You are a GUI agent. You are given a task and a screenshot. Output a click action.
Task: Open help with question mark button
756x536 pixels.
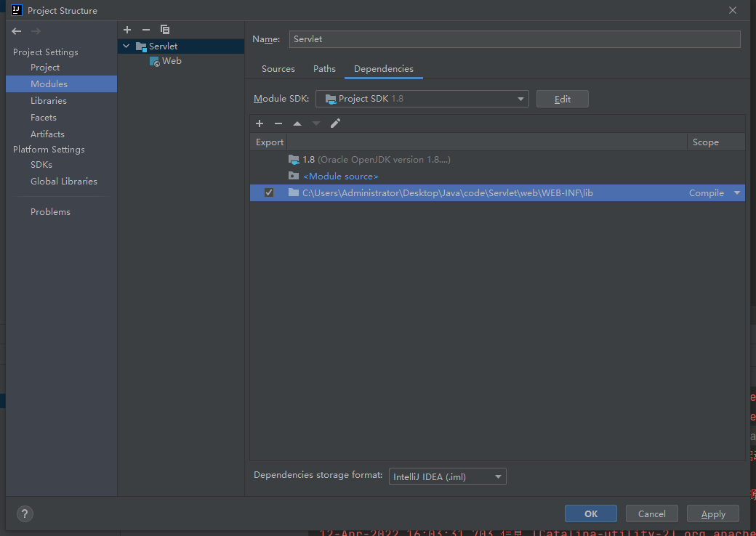coord(25,513)
